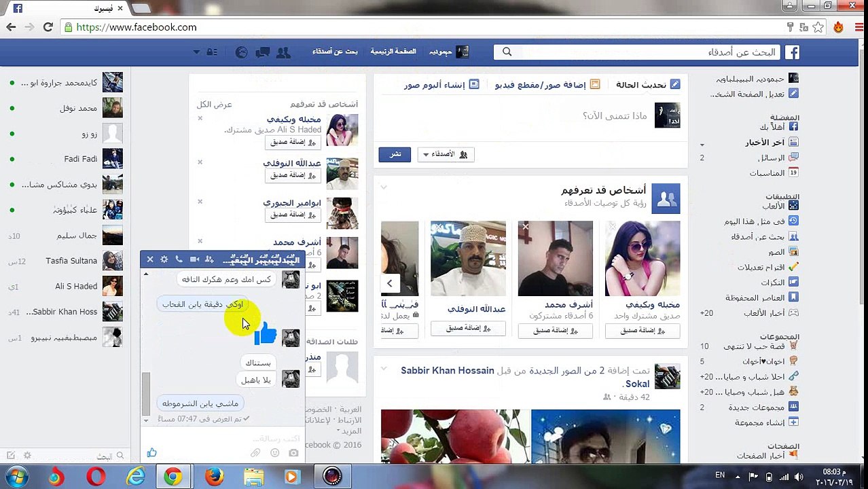Click the chat scroll-down arrow
Image resolution: width=868 pixels, height=489 pixels.
146,421
